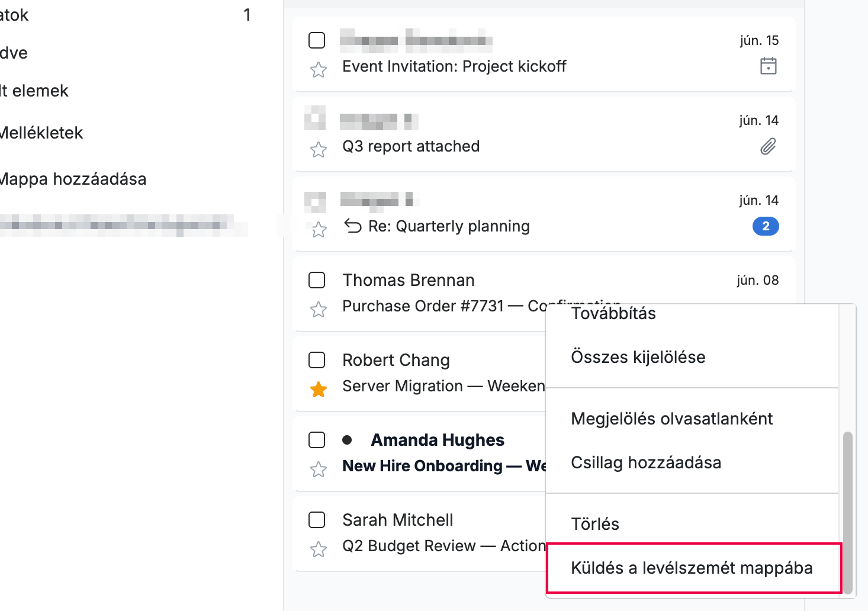Click the paperclip attachment icon on Q3 report
Image resolution: width=868 pixels, height=611 pixels.
[x=768, y=146]
